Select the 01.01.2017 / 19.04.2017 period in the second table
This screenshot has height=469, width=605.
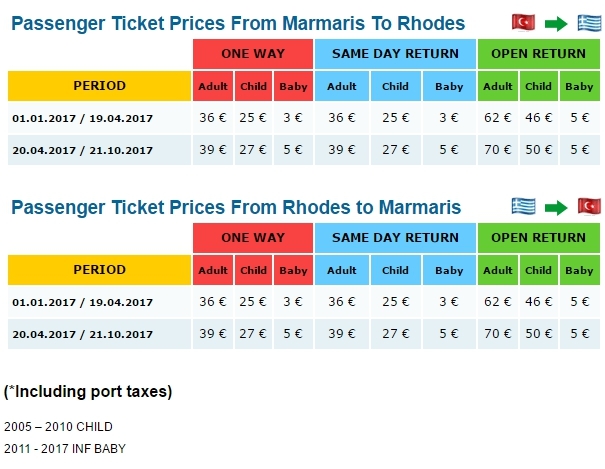pos(82,302)
